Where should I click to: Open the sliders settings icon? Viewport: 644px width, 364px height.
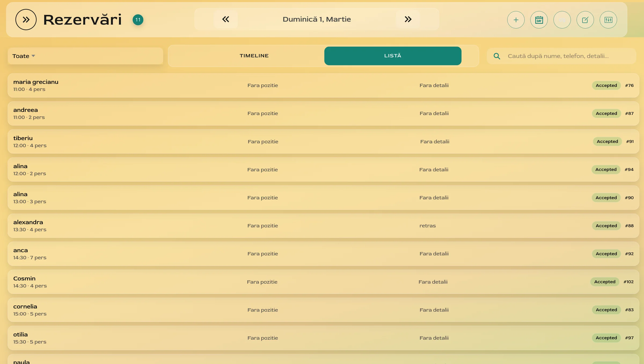[x=608, y=20]
